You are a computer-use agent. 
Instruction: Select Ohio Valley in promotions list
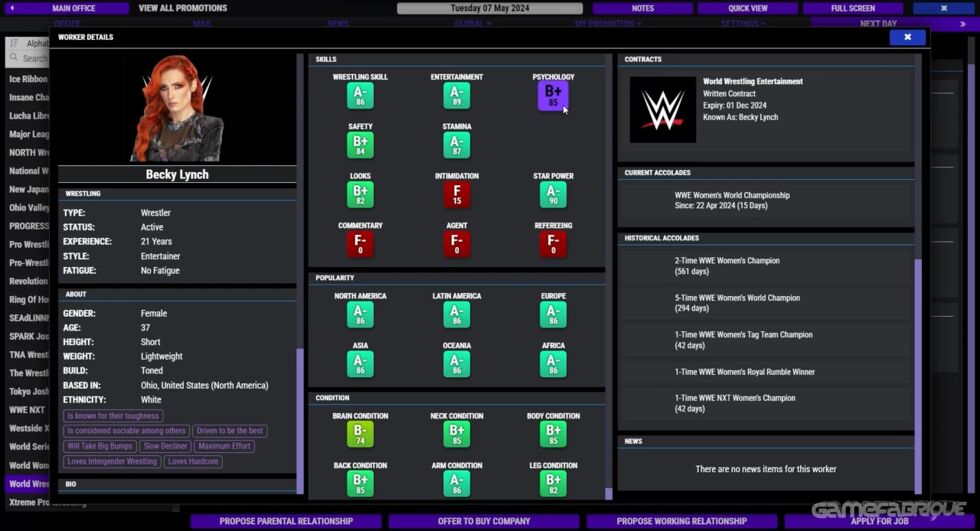click(28, 207)
